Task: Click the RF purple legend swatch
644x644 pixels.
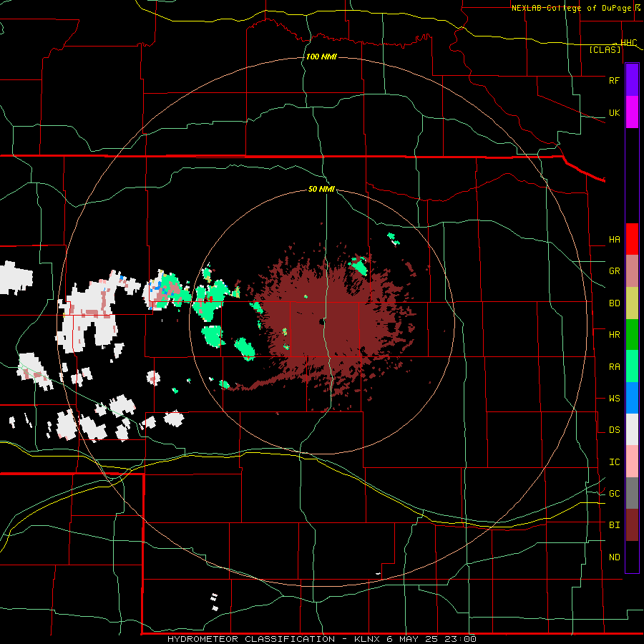Action: click(632, 80)
